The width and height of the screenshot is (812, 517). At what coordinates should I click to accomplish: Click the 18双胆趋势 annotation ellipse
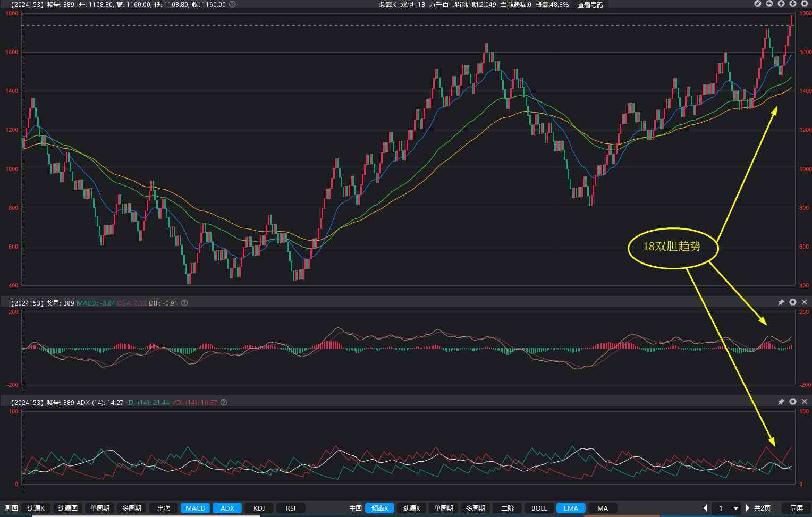672,247
